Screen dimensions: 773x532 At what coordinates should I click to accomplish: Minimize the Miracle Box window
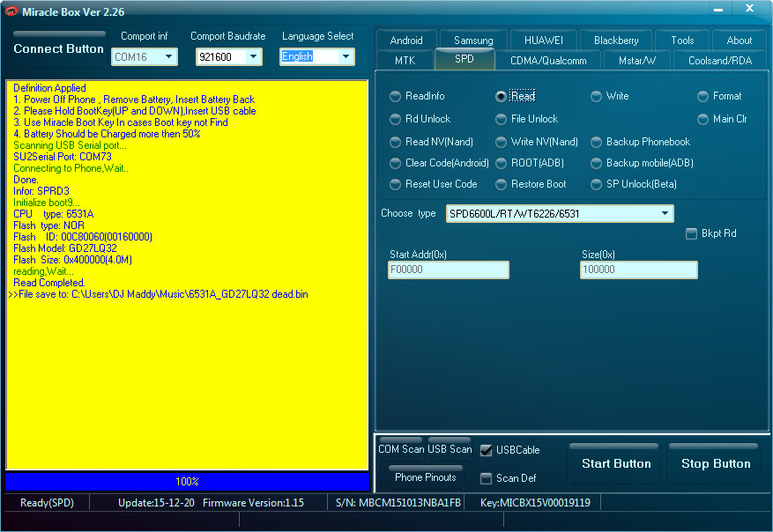[718, 10]
